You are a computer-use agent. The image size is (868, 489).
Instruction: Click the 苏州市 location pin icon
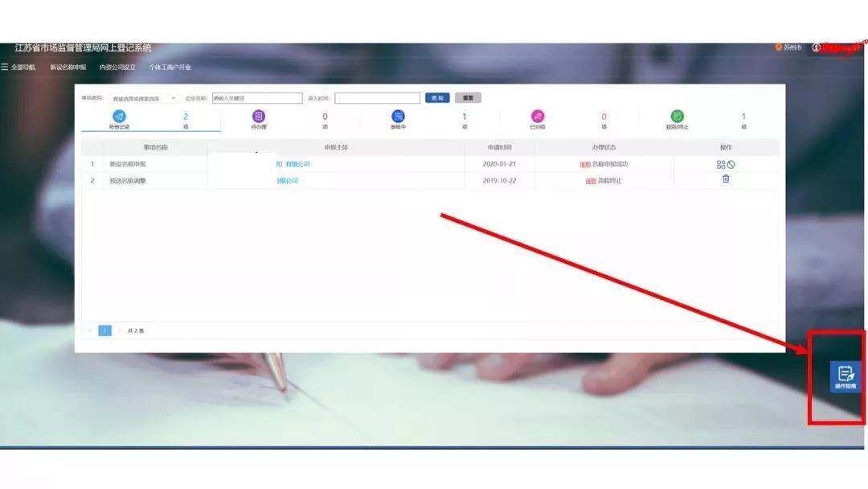point(778,47)
